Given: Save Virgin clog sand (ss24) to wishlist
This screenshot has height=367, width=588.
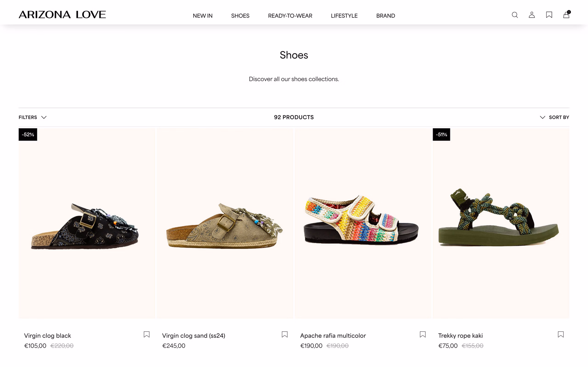Looking at the screenshot, I should click(x=284, y=334).
